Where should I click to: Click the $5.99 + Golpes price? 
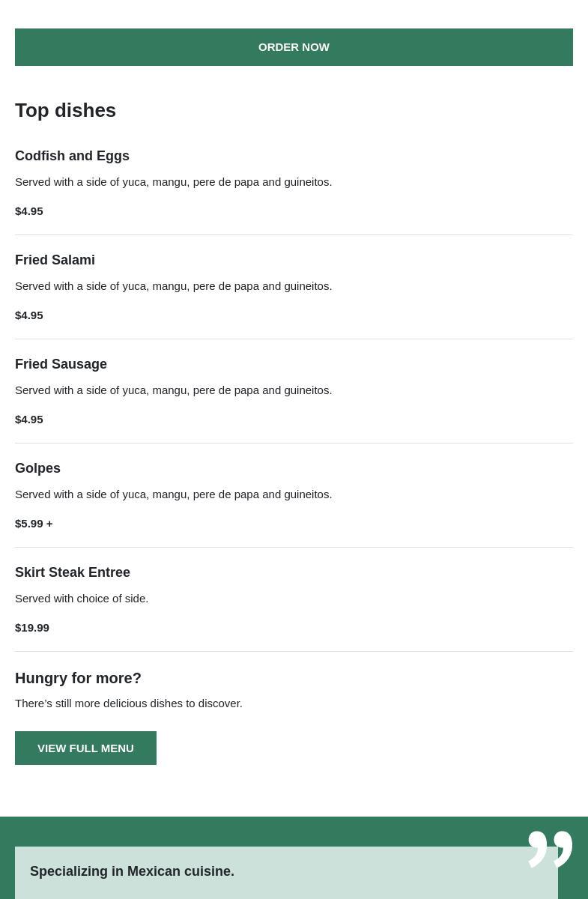(x=34, y=524)
